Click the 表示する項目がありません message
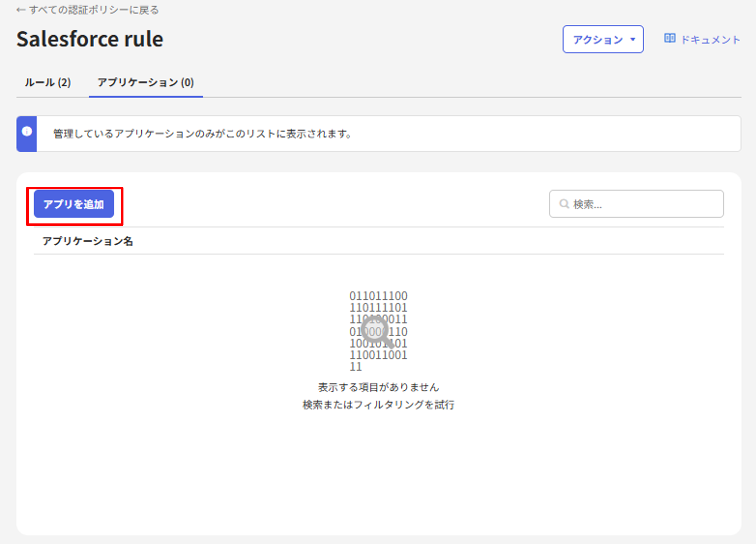The width and height of the screenshot is (756, 544). tap(378, 387)
